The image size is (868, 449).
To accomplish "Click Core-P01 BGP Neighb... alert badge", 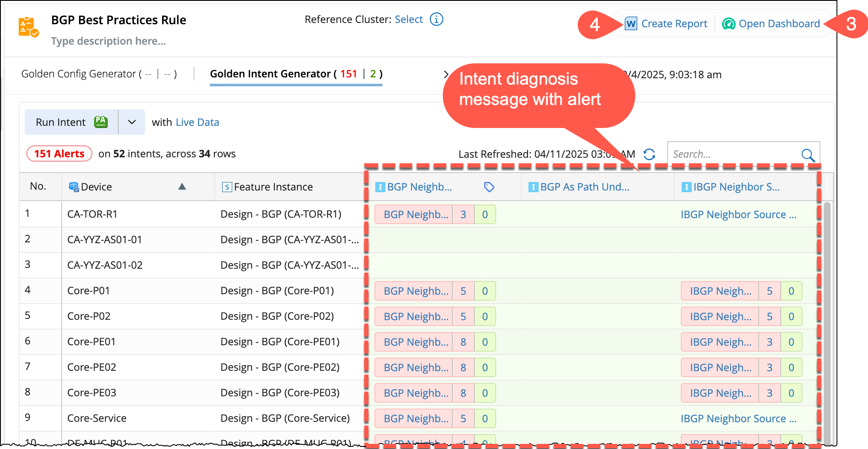I will [435, 291].
